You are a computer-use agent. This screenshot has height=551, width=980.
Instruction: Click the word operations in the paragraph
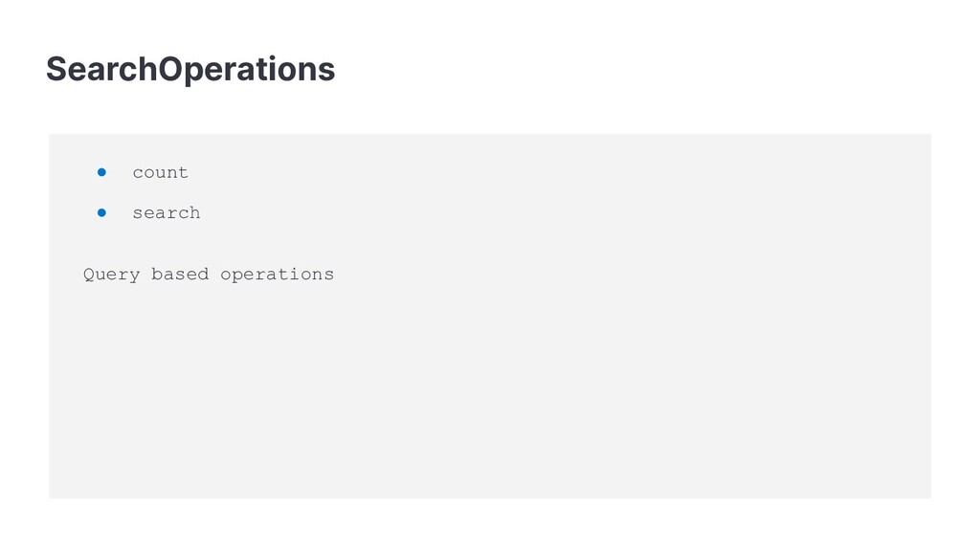pyautogui.click(x=277, y=275)
